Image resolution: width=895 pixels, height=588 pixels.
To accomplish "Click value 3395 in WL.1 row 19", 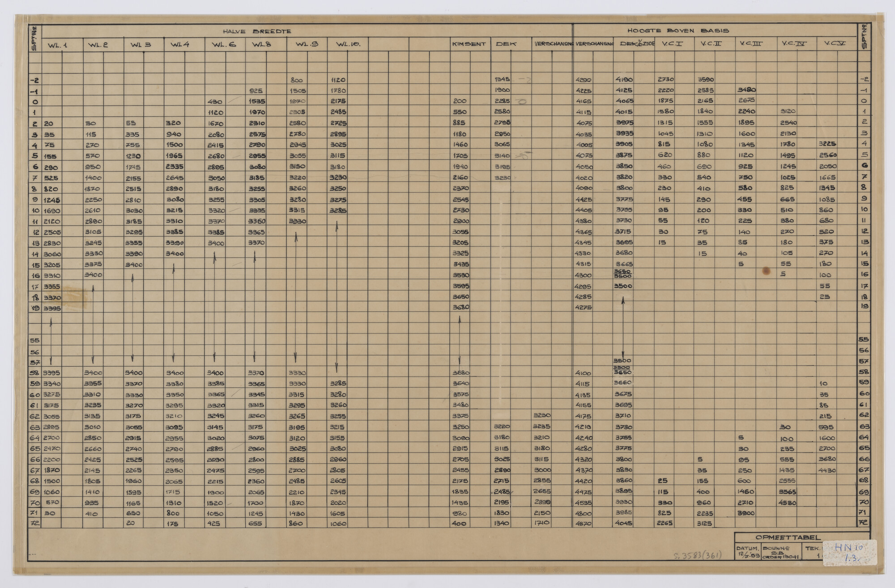I will [52, 309].
